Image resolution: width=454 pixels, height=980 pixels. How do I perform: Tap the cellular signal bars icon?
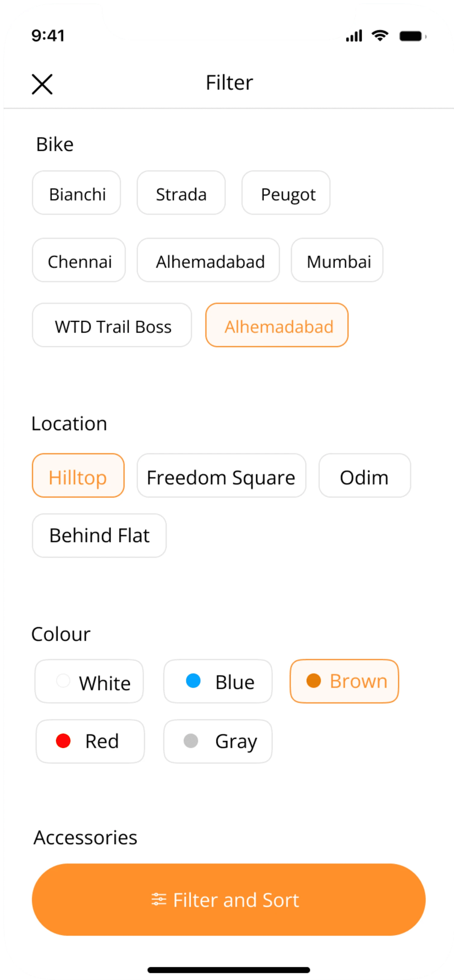coord(354,36)
